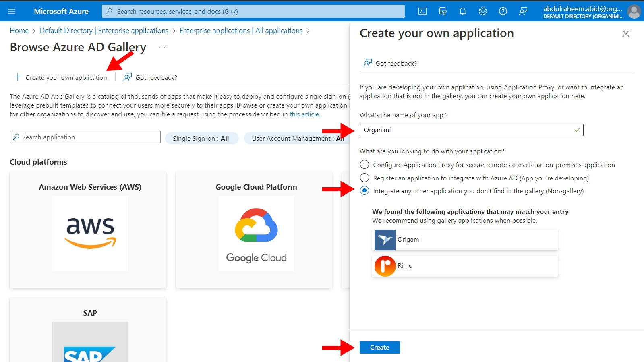Open the Amazon Web Services (AWS) card
Viewport: 644px width, 362px height.
click(x=88, y=230)
